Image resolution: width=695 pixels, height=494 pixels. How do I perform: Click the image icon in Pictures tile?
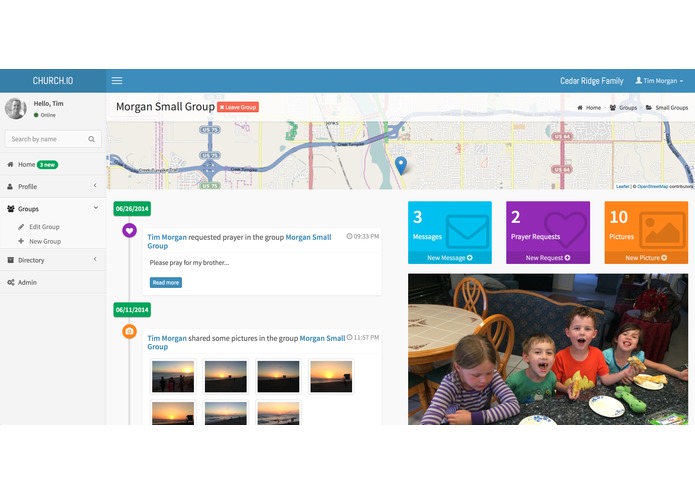click(662, 230)
